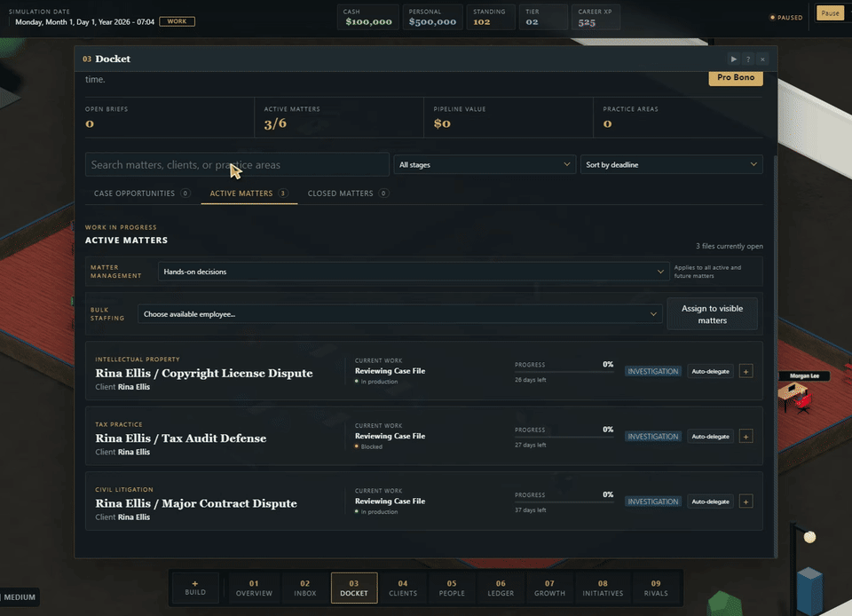The image size is (852, 616).
Task: Click Copyright License Dispute progress bar
Action: [564, 372]
